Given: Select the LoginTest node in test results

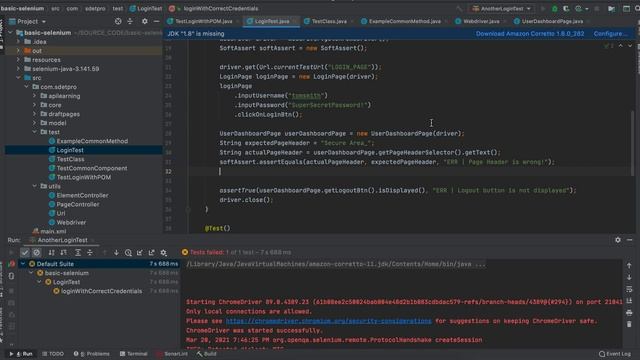Looking at the screenshot, I should tap(66, 282).
